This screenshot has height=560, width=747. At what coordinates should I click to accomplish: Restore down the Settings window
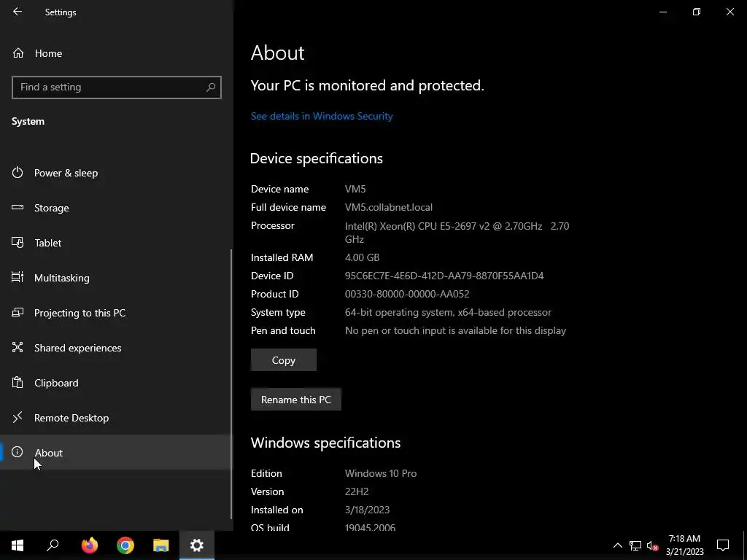[697, 12]
